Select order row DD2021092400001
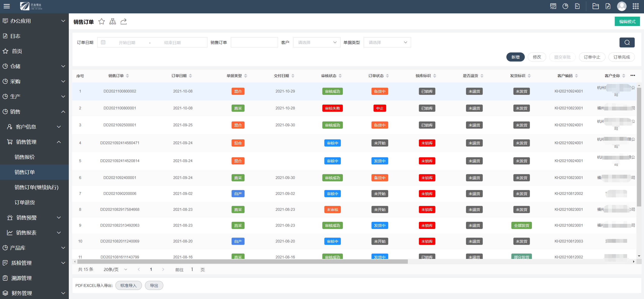This screenshot has height=299, width=644. click(x=354, y=178)
